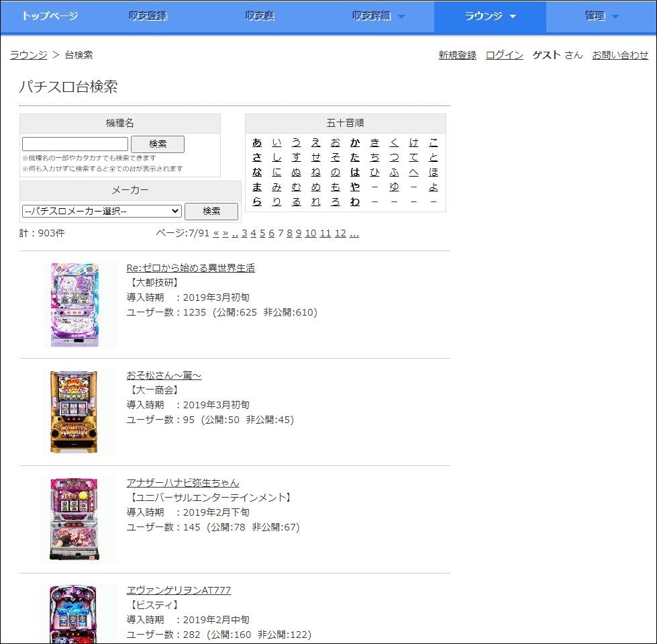The width and height of the screenshot is (657, 644).
Task: Open ヱヴァンゲリヲンAT777 title link
Action: click(179, 590)
